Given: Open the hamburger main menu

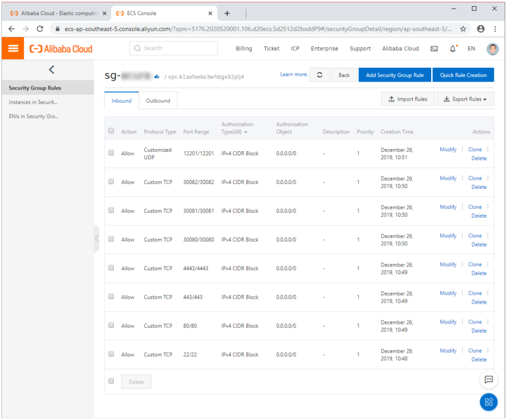Looking at the screenshot, I should tap(13, 48).
